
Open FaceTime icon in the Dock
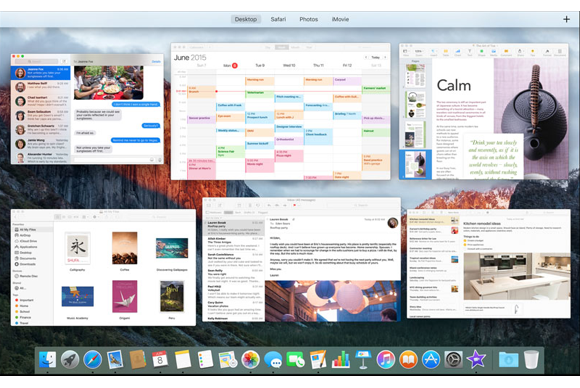click(296, 360)
